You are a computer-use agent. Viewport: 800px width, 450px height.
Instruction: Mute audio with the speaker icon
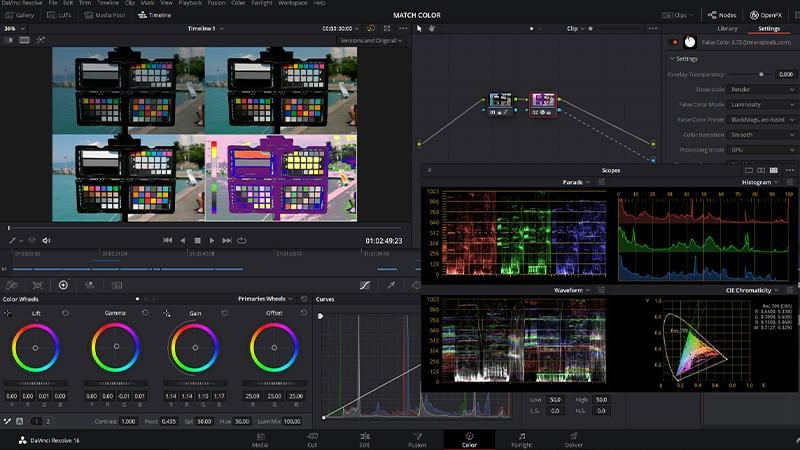[46, 240]
